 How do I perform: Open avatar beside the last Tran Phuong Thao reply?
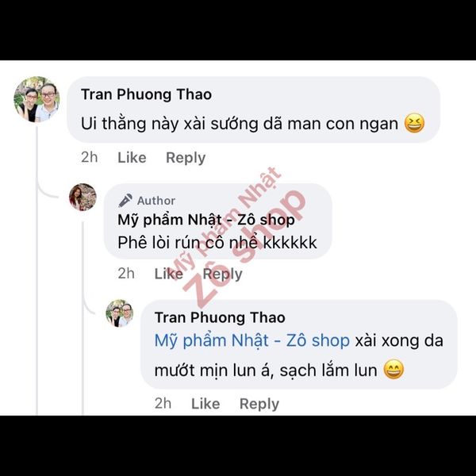point(120,313)
